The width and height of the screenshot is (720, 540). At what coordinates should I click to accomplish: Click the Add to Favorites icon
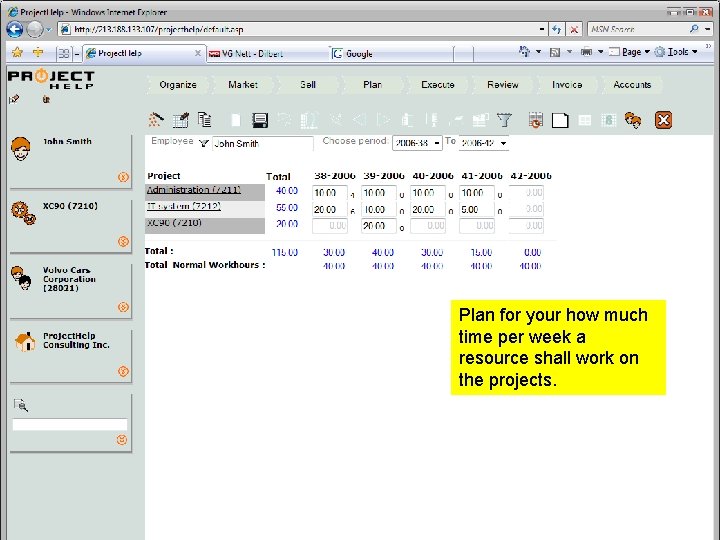pos(38,52)
